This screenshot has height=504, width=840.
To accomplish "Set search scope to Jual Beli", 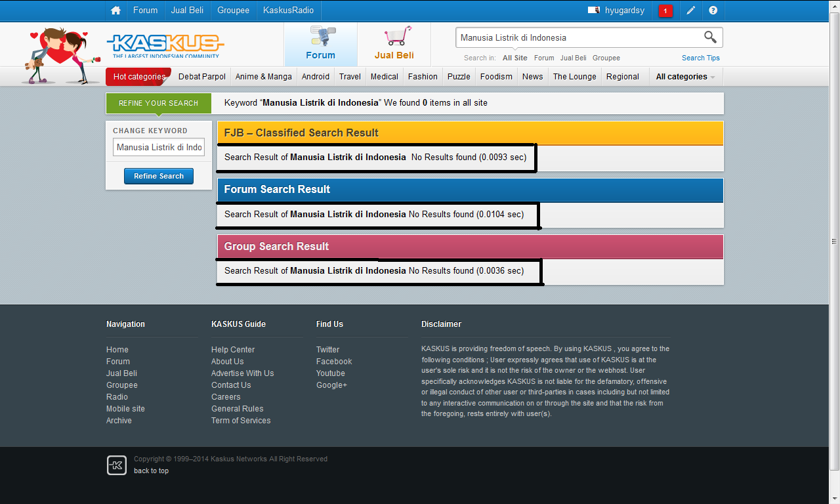I will tap(574, 58).
